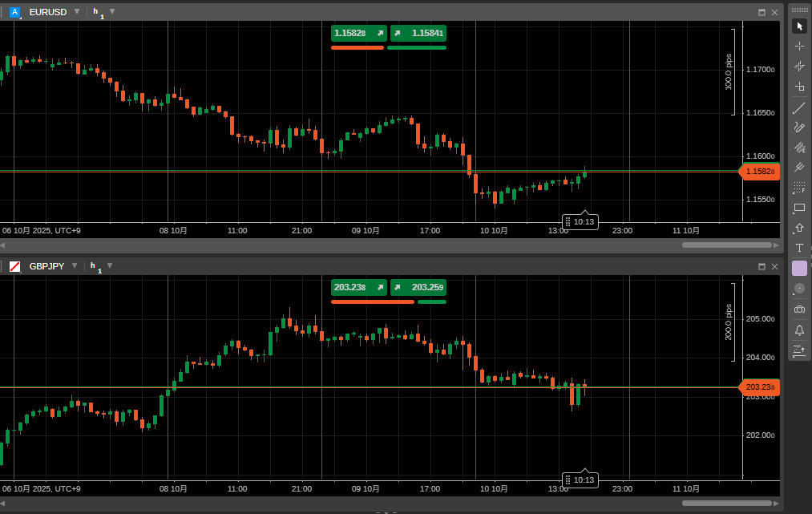The image size is (812, 514).
Task: Expand EURUSD h1 timeframe dropdown
Action: [112, 12]
